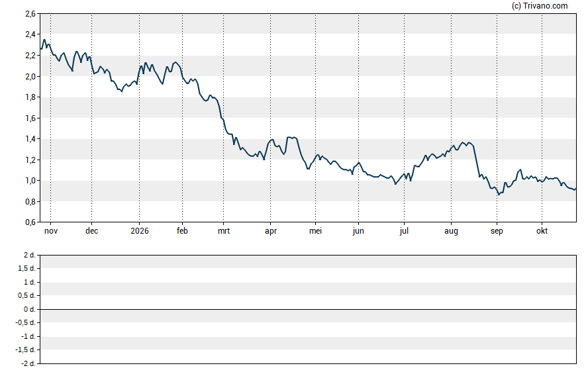Click the 'okt' month label

(x=542, y=231)
